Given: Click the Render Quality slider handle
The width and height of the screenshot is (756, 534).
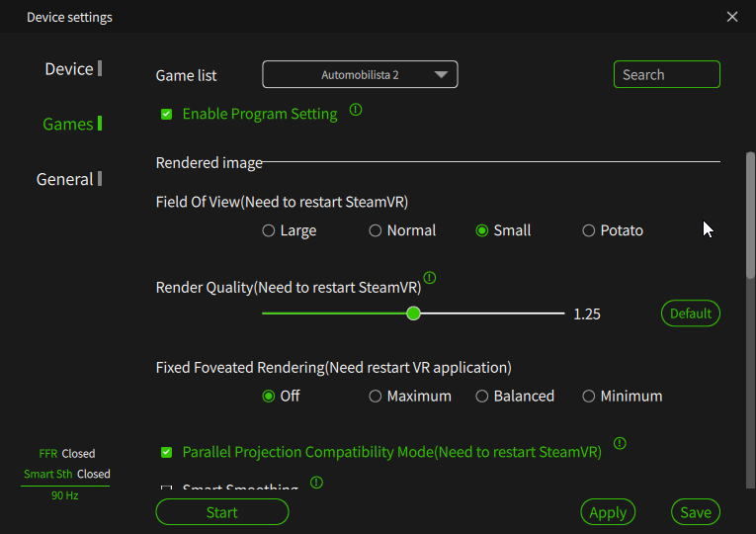Looking at the screenshot, I should pyautogui.click(x=414, y=313).
